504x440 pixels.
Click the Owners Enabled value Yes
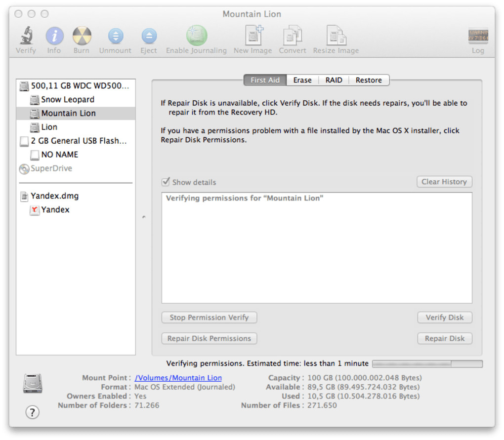pyautogui.click(x=140, y=396)
